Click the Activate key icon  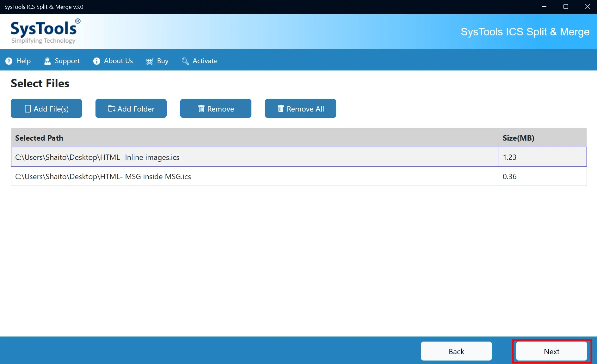click(x=185, y=61)
